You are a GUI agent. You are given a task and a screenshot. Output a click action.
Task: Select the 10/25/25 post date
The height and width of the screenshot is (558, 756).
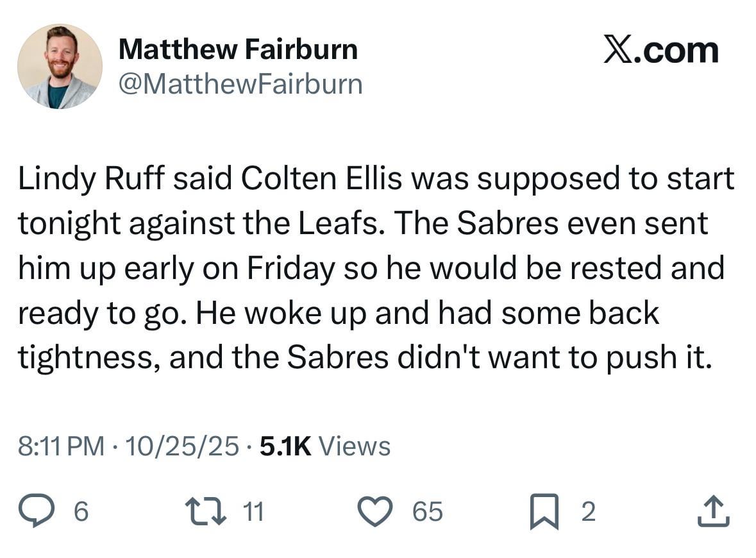pyautogui.click(x=182, y=446)
